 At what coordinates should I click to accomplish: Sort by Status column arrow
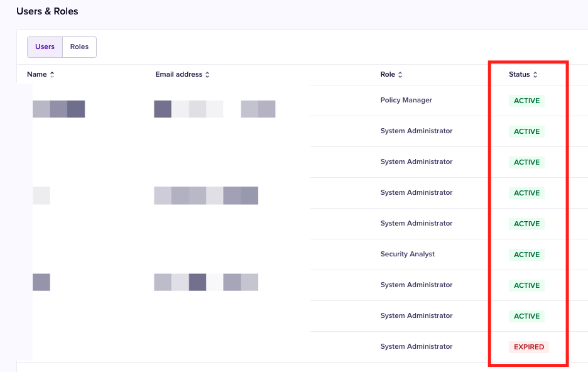point(535,75)
